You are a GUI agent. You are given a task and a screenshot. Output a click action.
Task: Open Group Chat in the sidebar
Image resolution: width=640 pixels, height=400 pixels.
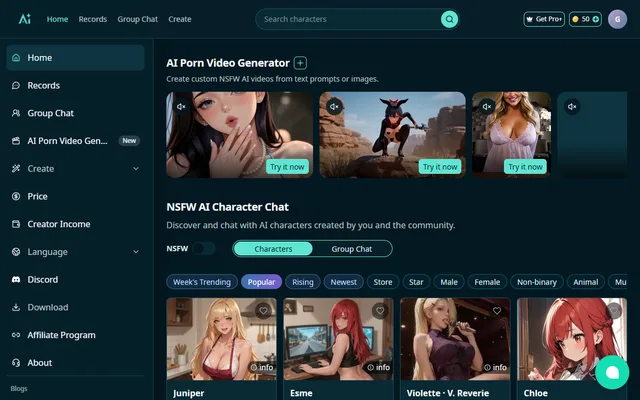click(x=75, y=113)
